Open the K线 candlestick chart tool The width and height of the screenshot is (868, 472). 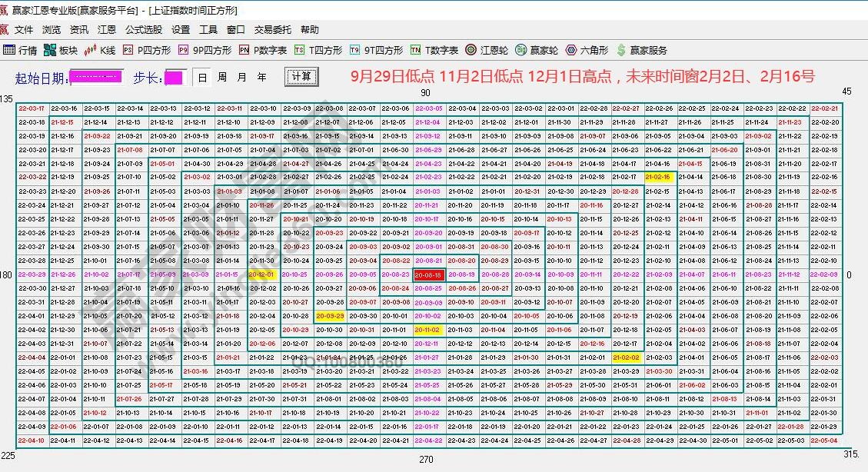click(100, 50)
